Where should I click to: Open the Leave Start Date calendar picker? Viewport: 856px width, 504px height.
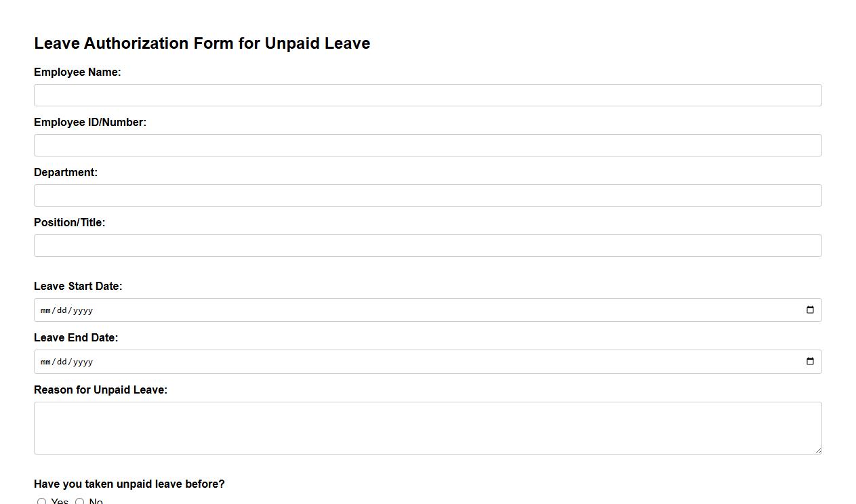(810, 310)
